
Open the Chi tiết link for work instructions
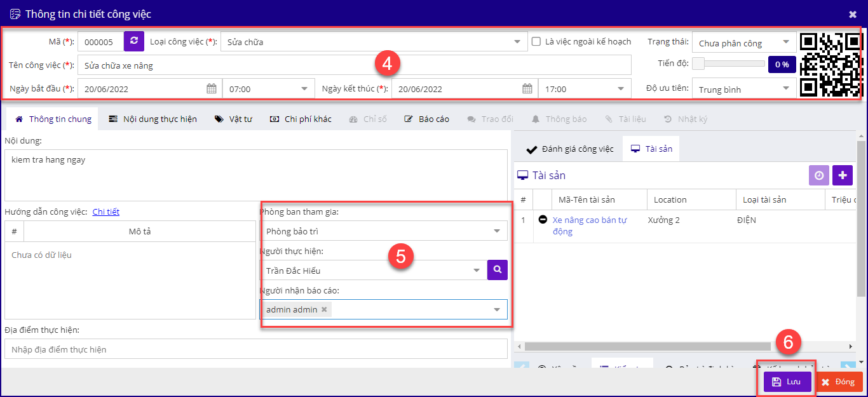tap(105, 212)
